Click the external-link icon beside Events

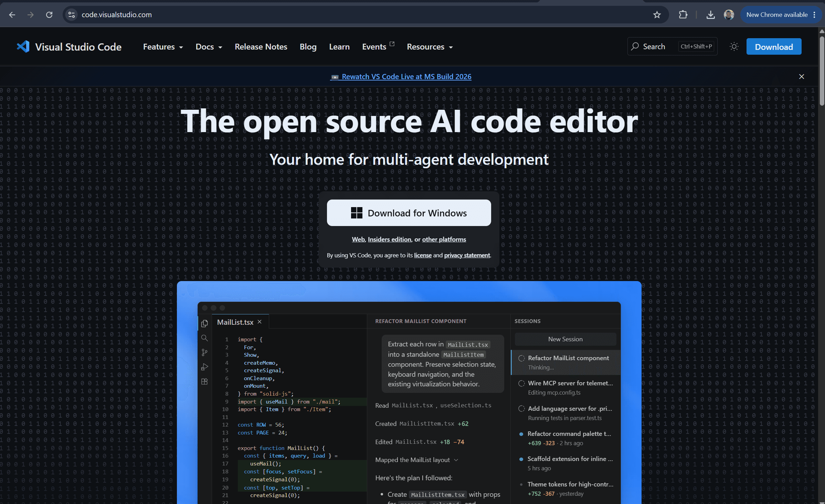pyautogui.click(x=392, y=44)
